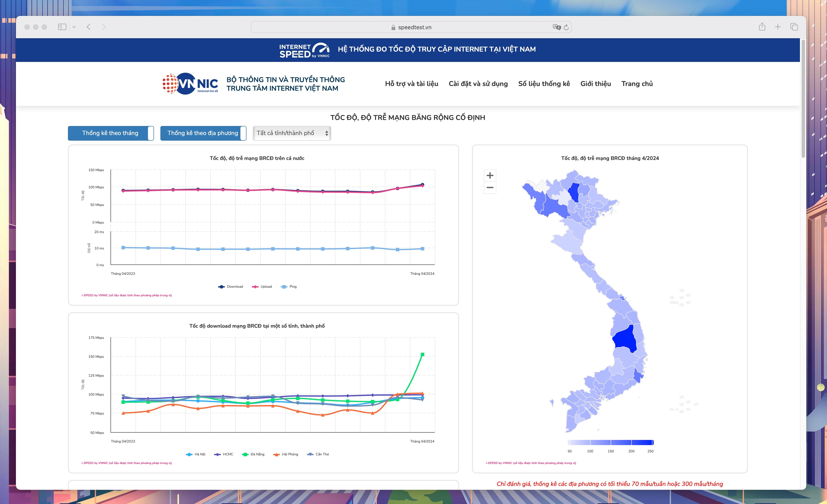Open the Số liệu thống kê menu
The height and width of the screenshot is (504, 827).
pos(544,84)
